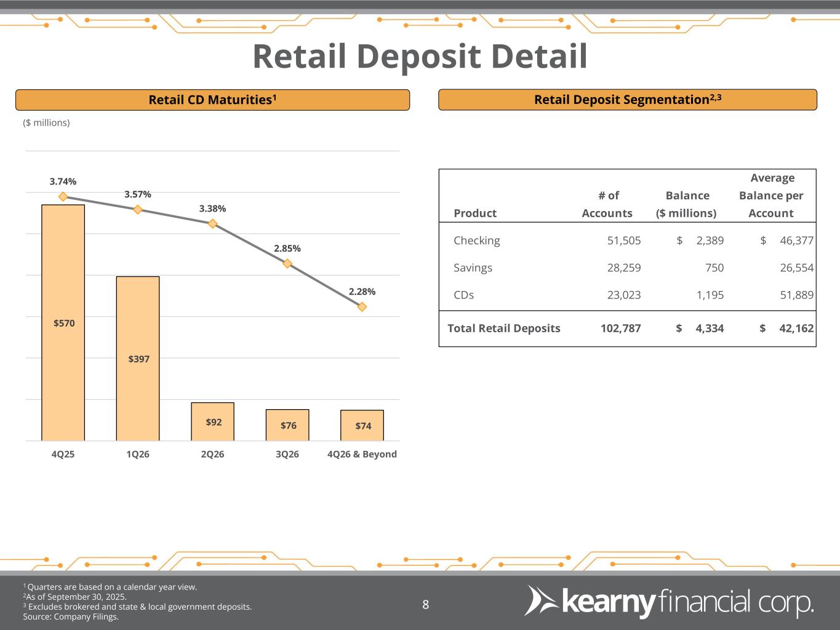Click the 3.74% diamond marker
This screenshot has height=630, width=840.
(63, 197)
